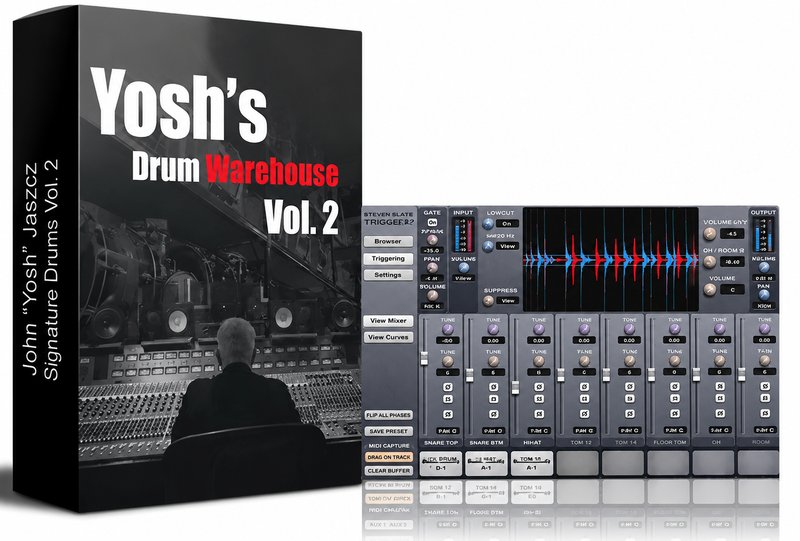Image resolution: width=800 pixels, height=541 pixels.
Task: Click the Save Preset button
Action: pyautogui.click(x=388, y=431)
